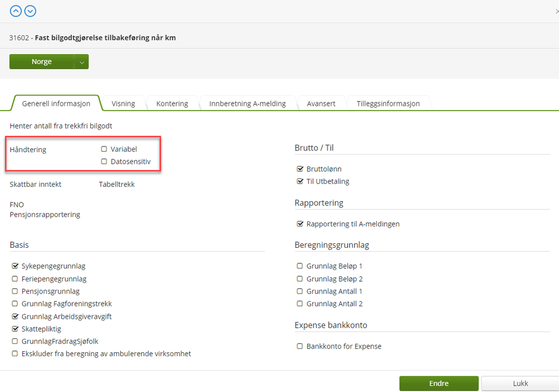
Task: Switch to the Visning tab
Action: 123,103
